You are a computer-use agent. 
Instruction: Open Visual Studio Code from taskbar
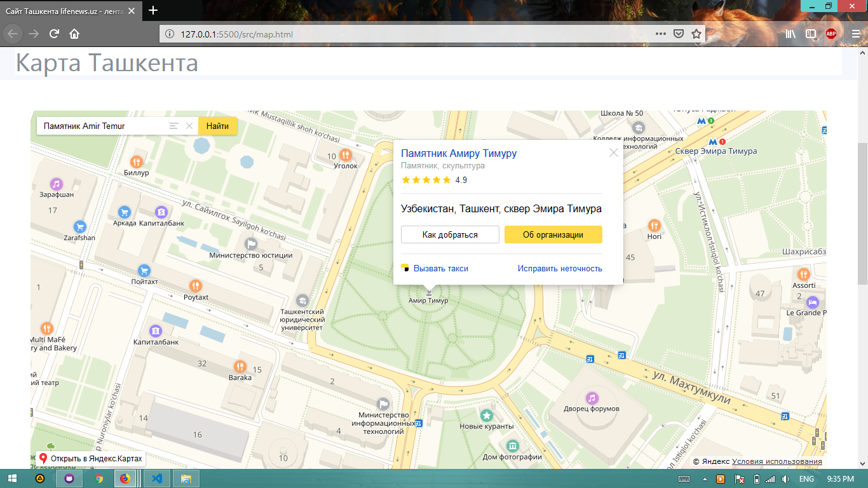coord(156,478)
